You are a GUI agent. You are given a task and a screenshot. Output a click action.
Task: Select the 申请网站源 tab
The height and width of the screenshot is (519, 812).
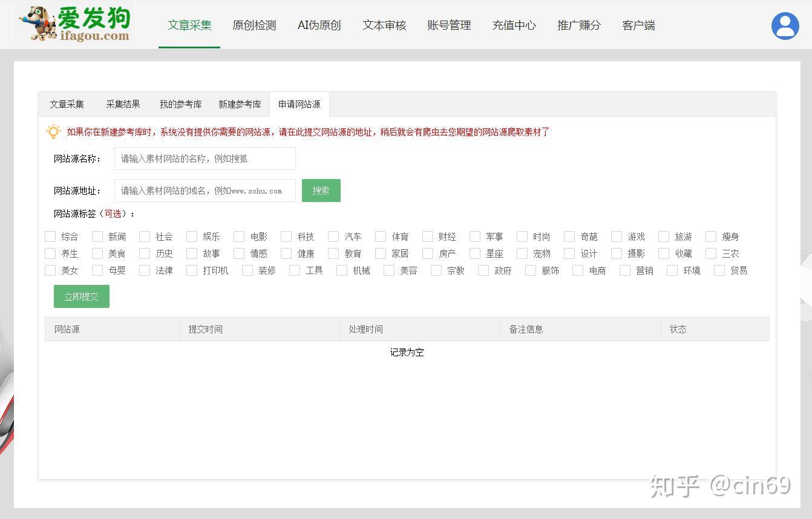(x=299, y=104)
